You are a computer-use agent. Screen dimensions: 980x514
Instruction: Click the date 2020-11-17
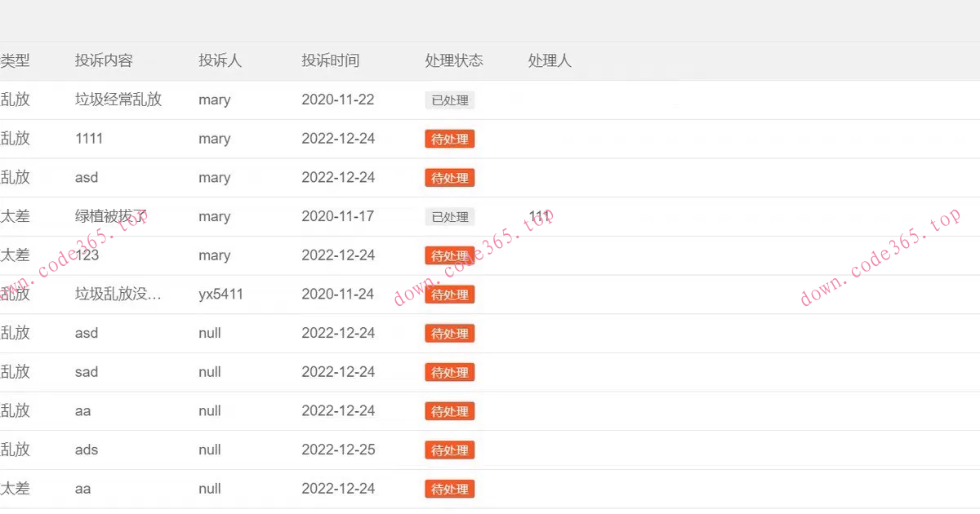tap(338, 216)
